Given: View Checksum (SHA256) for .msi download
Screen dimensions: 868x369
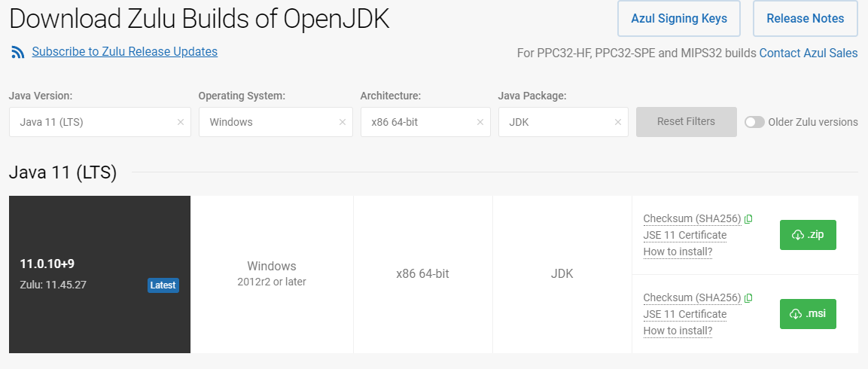Looking at the screenshot, I should [692, 298].
